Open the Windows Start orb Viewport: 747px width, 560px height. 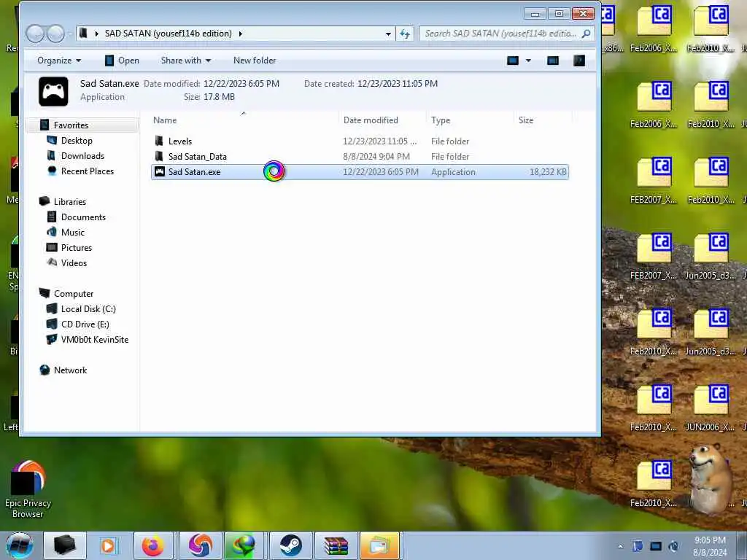[20, 545]
